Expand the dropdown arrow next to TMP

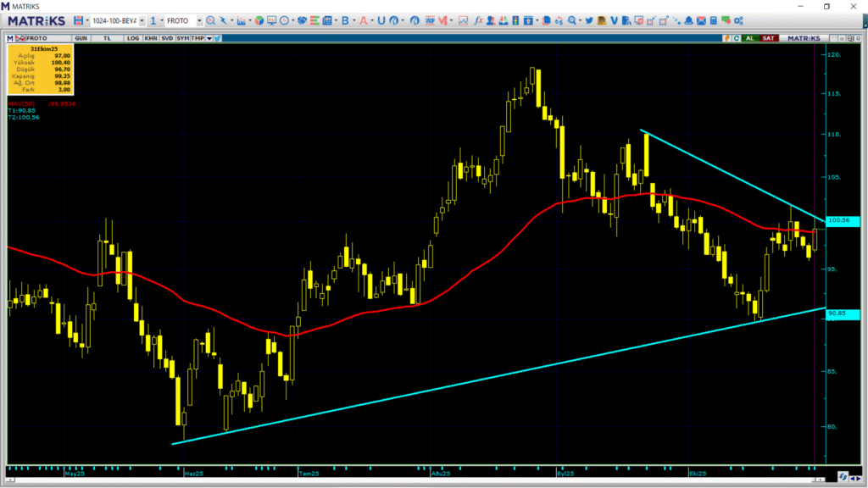209,38
